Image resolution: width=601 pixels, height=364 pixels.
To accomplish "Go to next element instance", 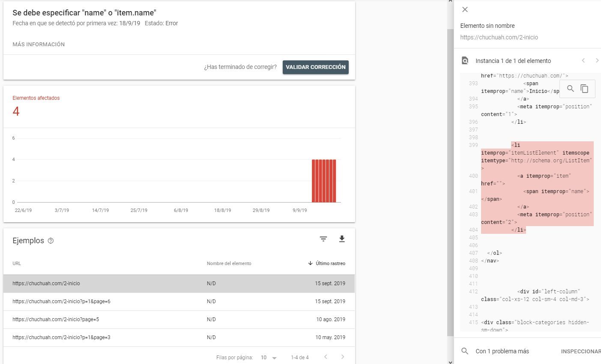I will (x=597, y=60).
